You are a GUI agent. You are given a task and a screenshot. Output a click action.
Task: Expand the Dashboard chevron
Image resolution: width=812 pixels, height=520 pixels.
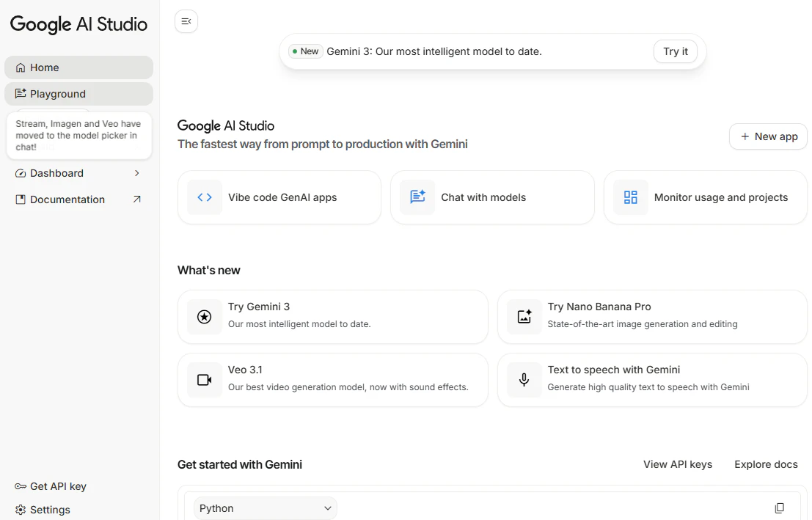point(136,174)
